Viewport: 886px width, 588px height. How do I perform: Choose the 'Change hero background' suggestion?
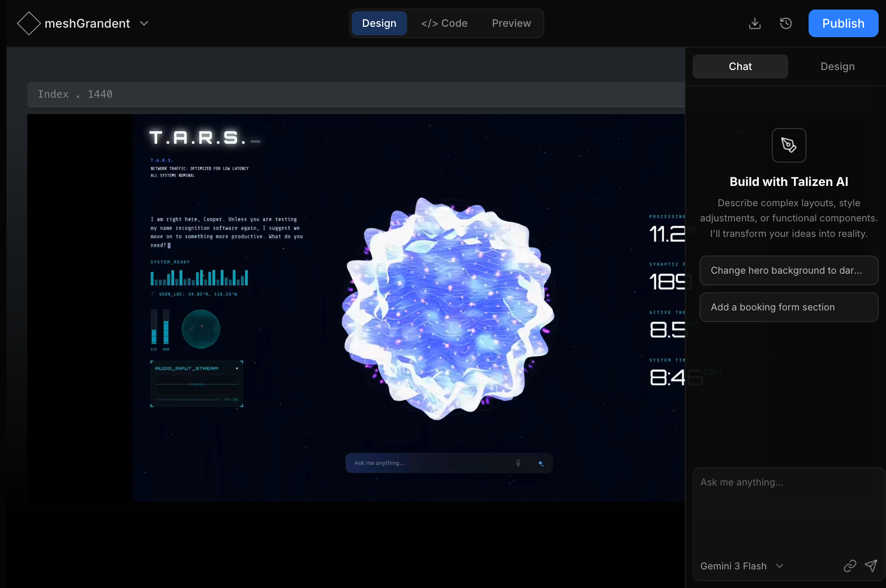tap(789, 271)
